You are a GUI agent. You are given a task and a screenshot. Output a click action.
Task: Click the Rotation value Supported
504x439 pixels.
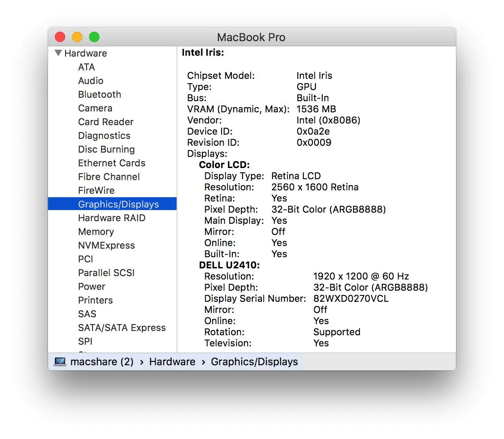click(x=337, y=332)
